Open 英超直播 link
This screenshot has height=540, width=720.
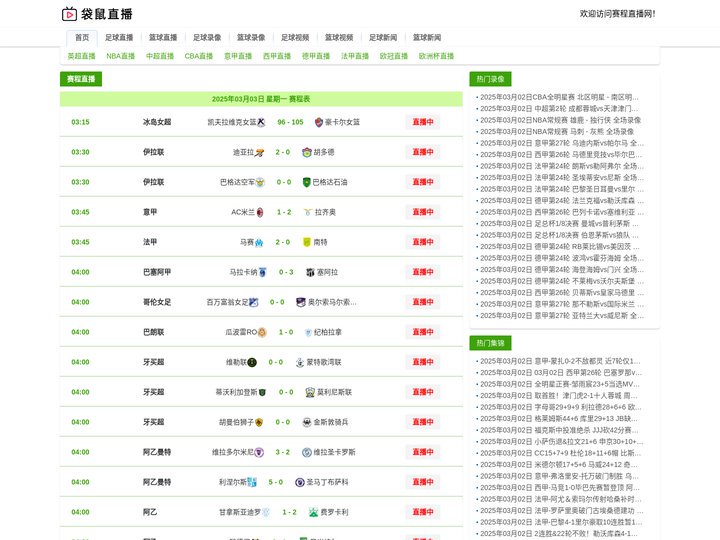click(x=81, y=56)
